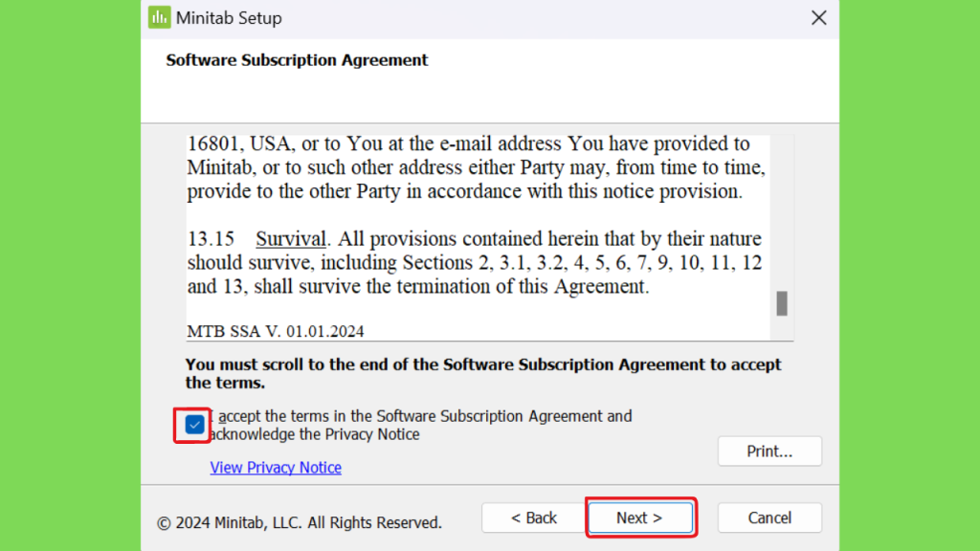Cancel the Minitab installation
The image size is (980, 551).
click(769, 518)
